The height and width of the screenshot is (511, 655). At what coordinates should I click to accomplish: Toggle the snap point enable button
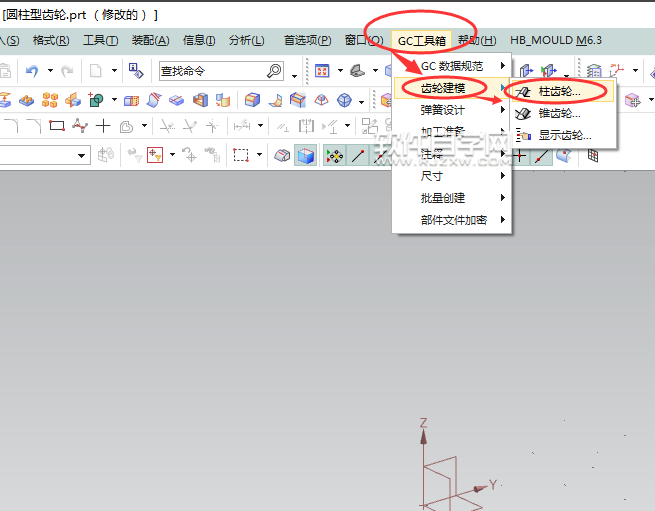(x=335, y=156)
